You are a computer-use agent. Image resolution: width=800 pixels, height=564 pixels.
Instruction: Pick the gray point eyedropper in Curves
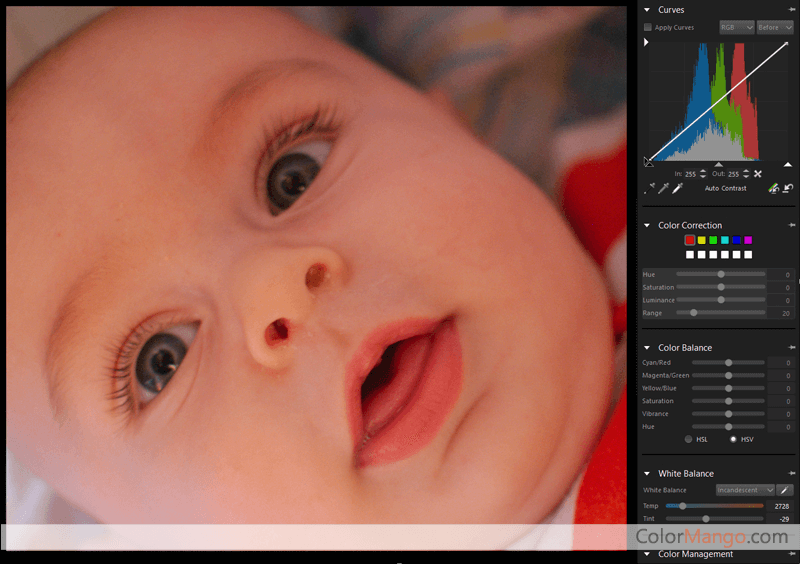pos(663,188)
